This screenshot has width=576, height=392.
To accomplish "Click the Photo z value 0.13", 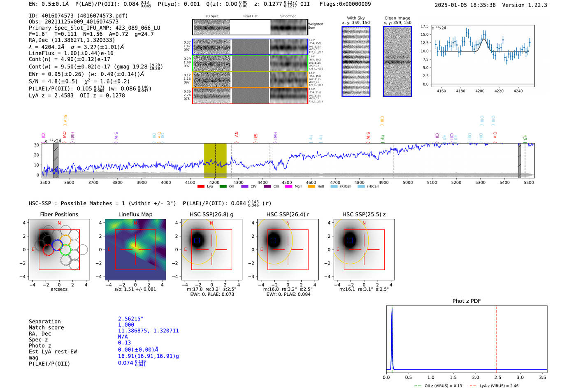I will tap(124, 343).
